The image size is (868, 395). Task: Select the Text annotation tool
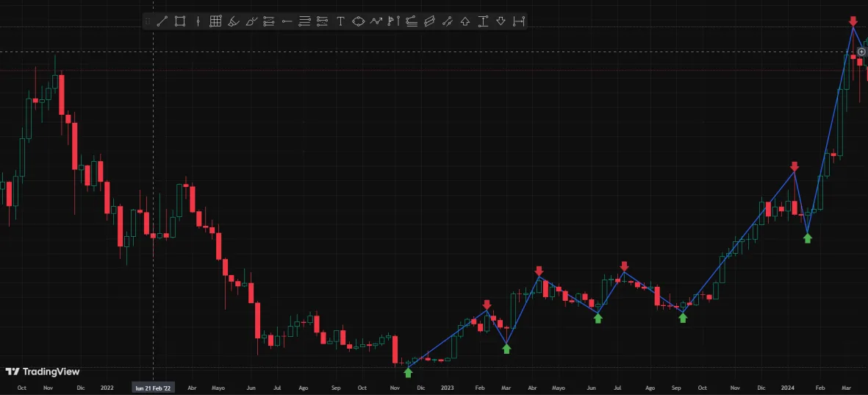(340, 21)
